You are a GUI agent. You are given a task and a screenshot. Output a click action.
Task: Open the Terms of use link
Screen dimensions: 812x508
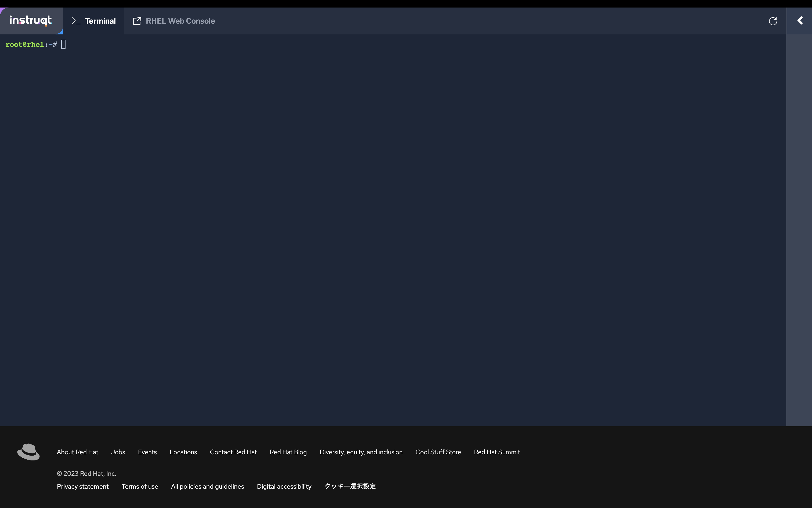pyautogui.click(x=140, y=486)
